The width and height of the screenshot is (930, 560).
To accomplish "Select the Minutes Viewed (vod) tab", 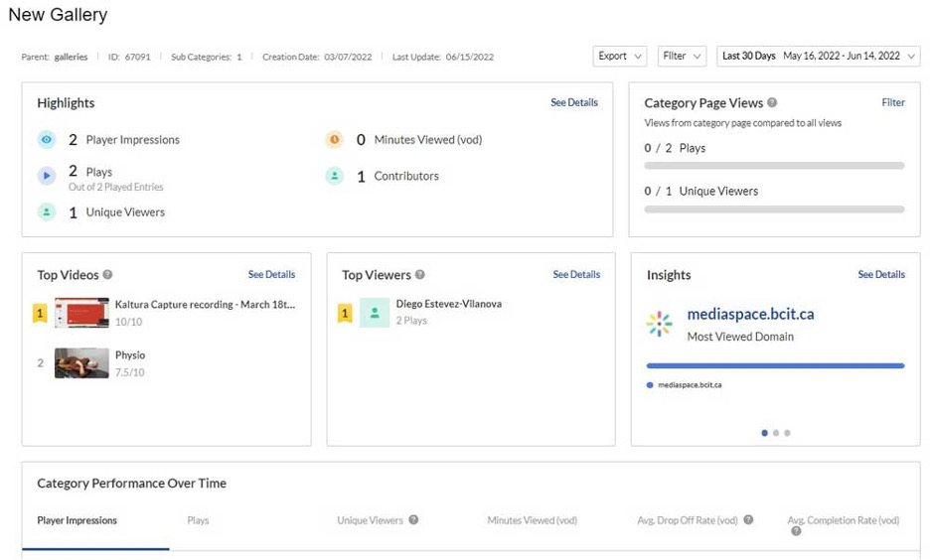I will coord(532,520).
